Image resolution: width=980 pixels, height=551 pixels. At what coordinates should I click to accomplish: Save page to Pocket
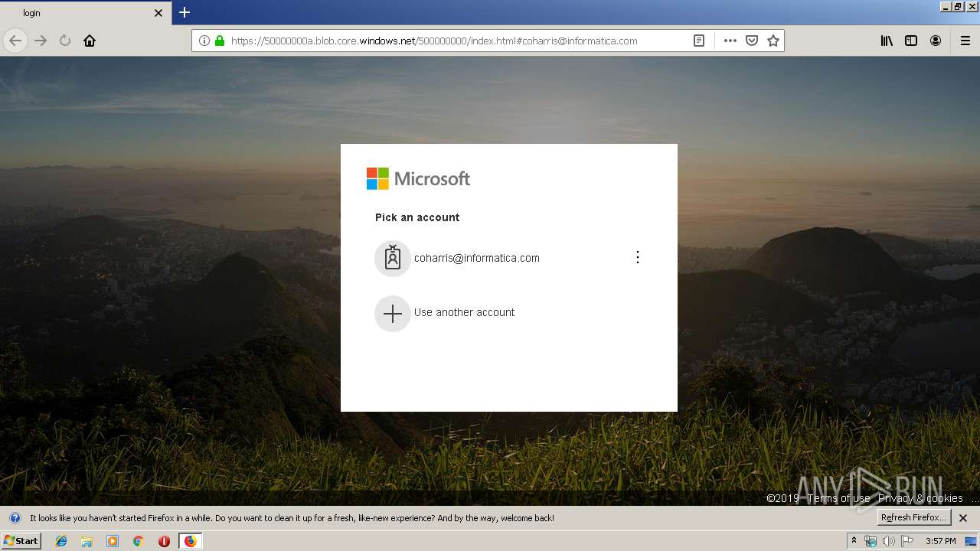(x=752, y=41)
